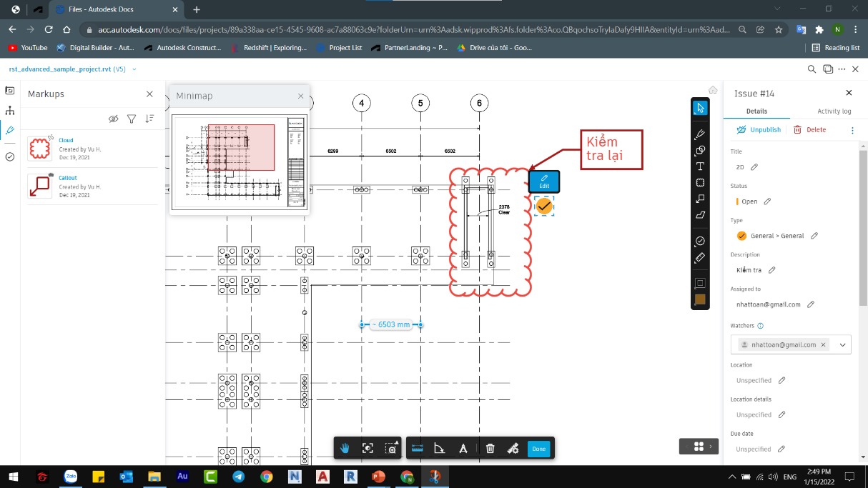Click Done in the measure toolbar
This screenshot has height=488, width=868.
539,449
